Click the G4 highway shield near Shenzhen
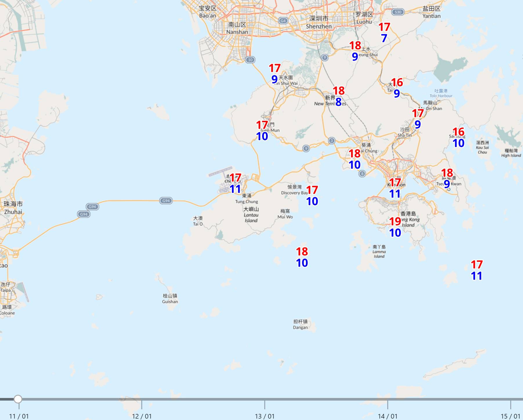This screenshot has width=523, height=420. (x=283, y=21)
